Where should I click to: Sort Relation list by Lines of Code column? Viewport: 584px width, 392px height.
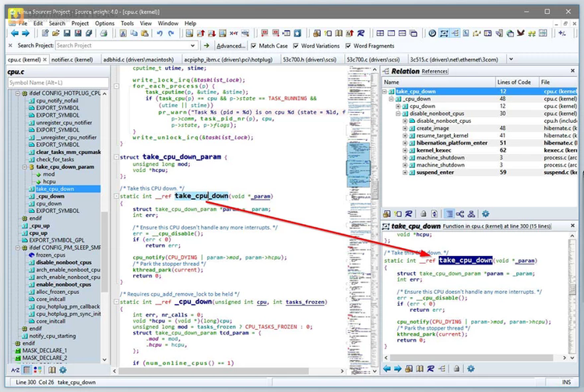click(x=517, y=82)
